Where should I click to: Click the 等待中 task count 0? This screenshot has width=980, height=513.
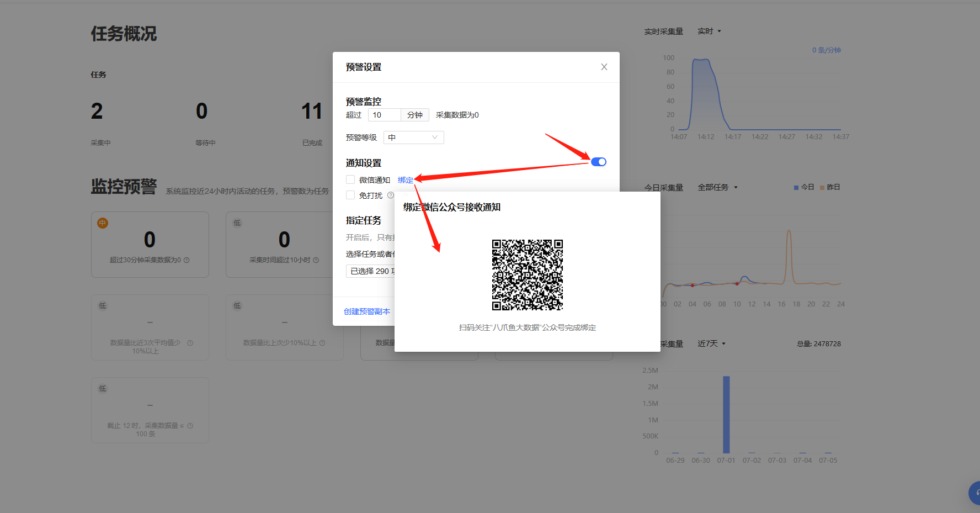click(x=202, y=111)
